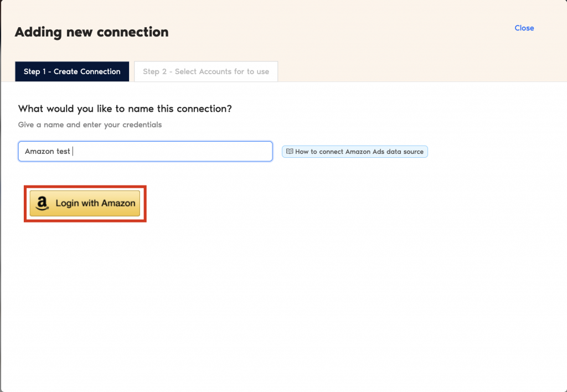
Task: Click the "What would you like to name" heading
Action: (x=125, y=109)
